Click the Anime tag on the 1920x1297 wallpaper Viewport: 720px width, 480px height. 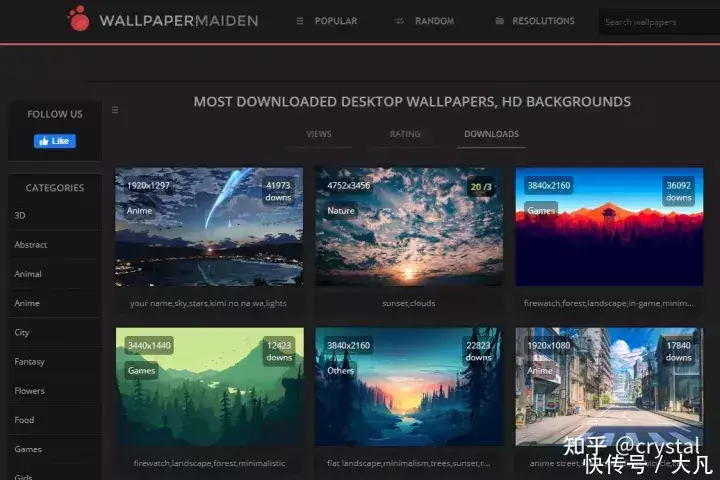click(140, 210)
